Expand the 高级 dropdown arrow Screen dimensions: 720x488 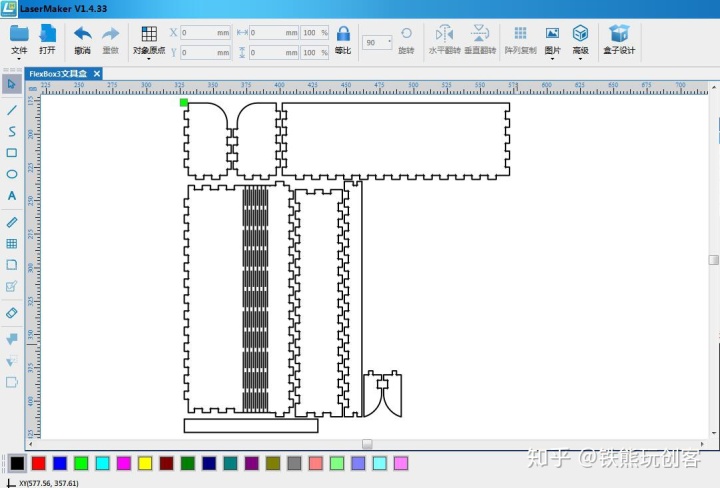580,59
